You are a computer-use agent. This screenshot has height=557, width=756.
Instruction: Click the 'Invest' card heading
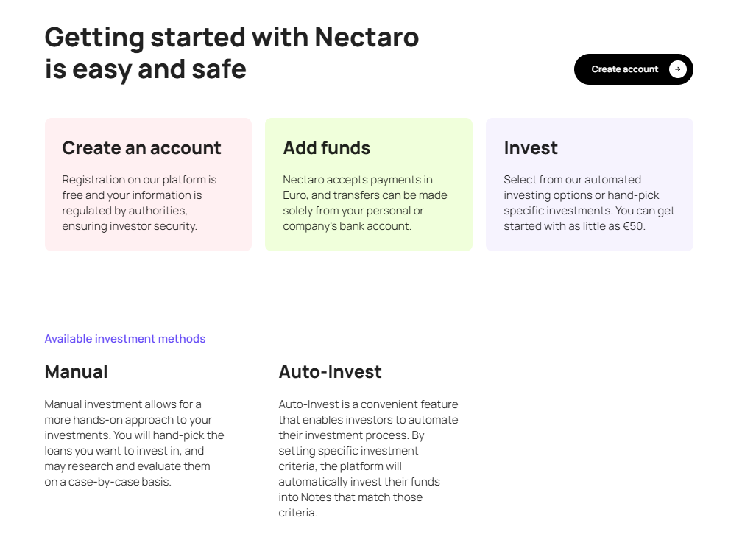pos(530,148)
